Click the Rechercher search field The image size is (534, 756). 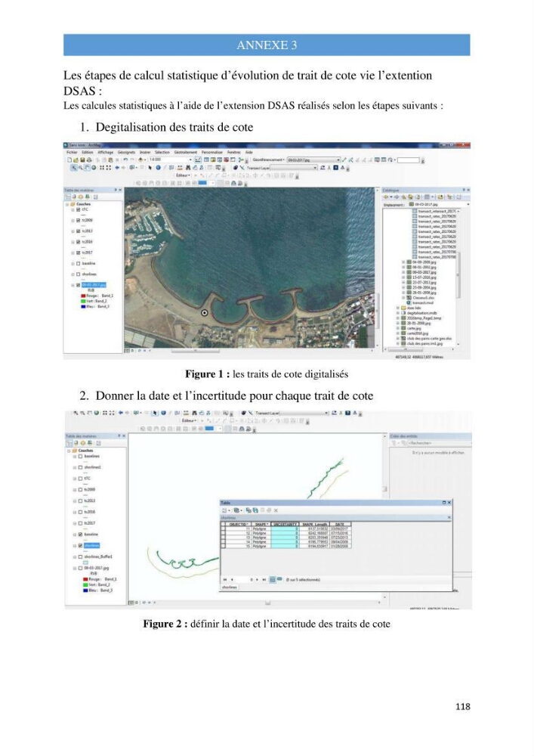(x=438, y=442)
